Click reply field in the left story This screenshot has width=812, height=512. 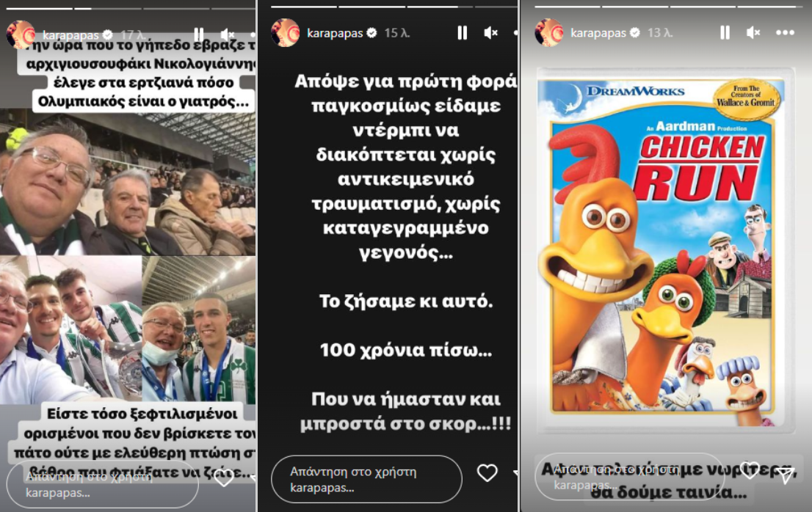click(103, 485)
